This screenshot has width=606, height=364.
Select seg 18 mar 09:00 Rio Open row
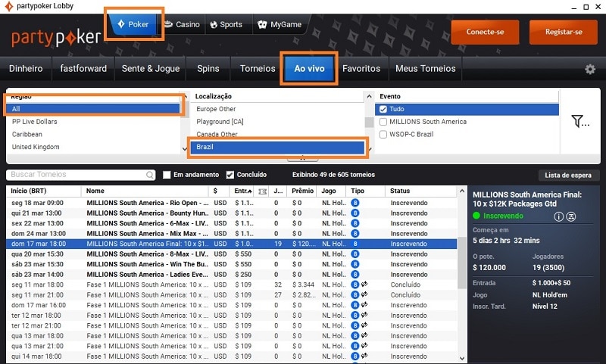(232, 203)
